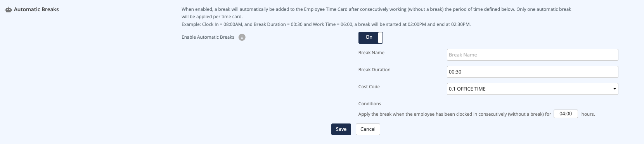
Task: Select the Automatic Breaks section heading
Action: (x=36, y=9)
